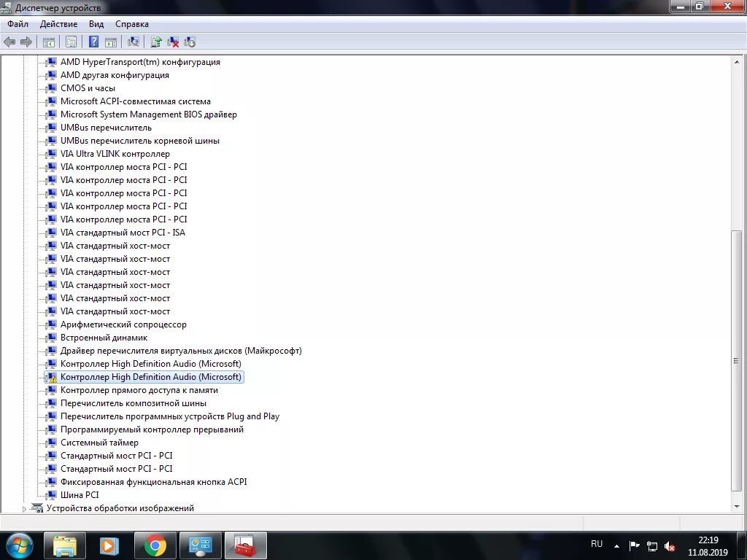This screenshot has width=747, height=560.
Task: Toggle the console tree pane icon
Action: pos(49,42)
